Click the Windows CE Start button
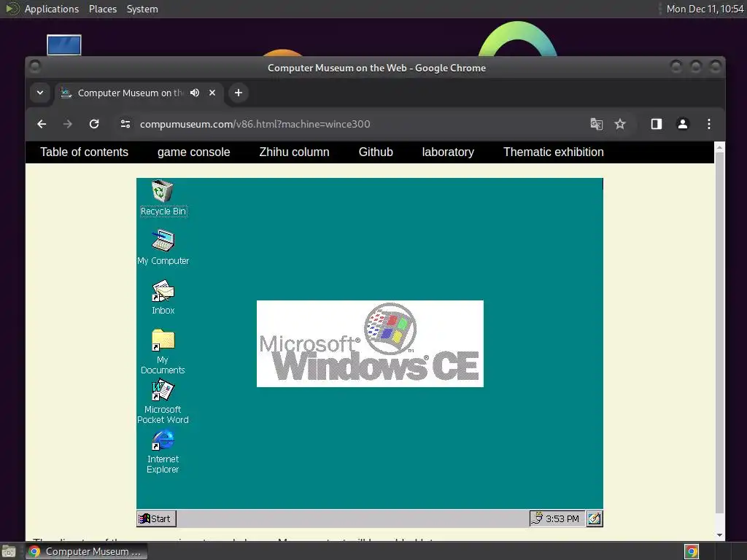The width and height of the screenshot is (747, 560). pos(156,518)
